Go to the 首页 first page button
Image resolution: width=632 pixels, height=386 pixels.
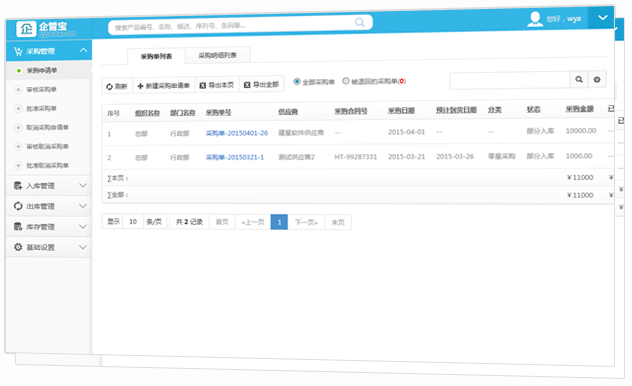pyautogui.click(x=222, y=222)
